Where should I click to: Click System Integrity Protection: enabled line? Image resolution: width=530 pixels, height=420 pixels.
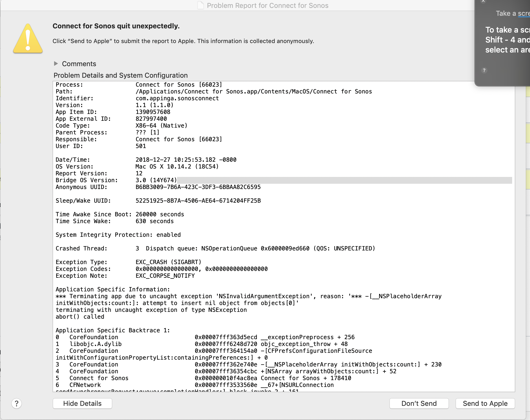118,235
